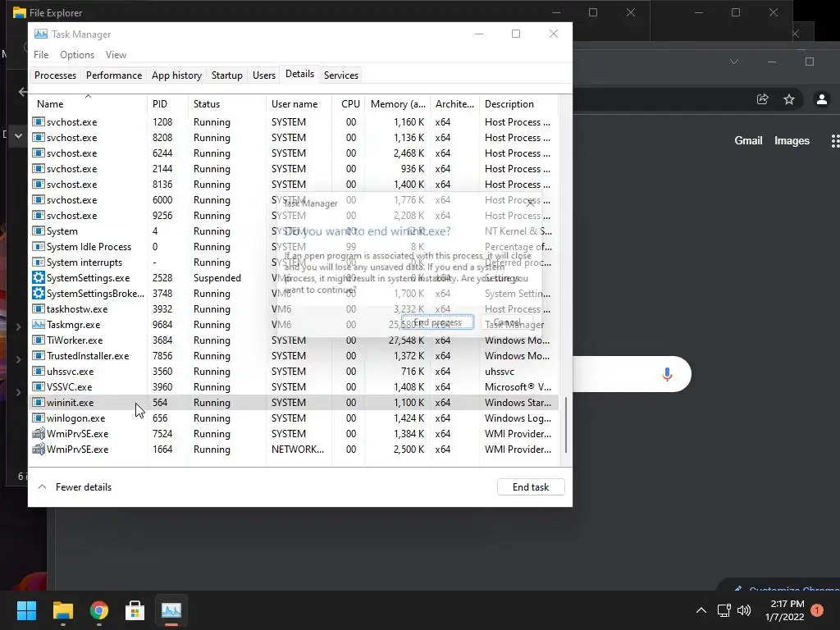
Task: Select the WmiPrvSE.exe icon with PID 7524
Action: point(38,433)
